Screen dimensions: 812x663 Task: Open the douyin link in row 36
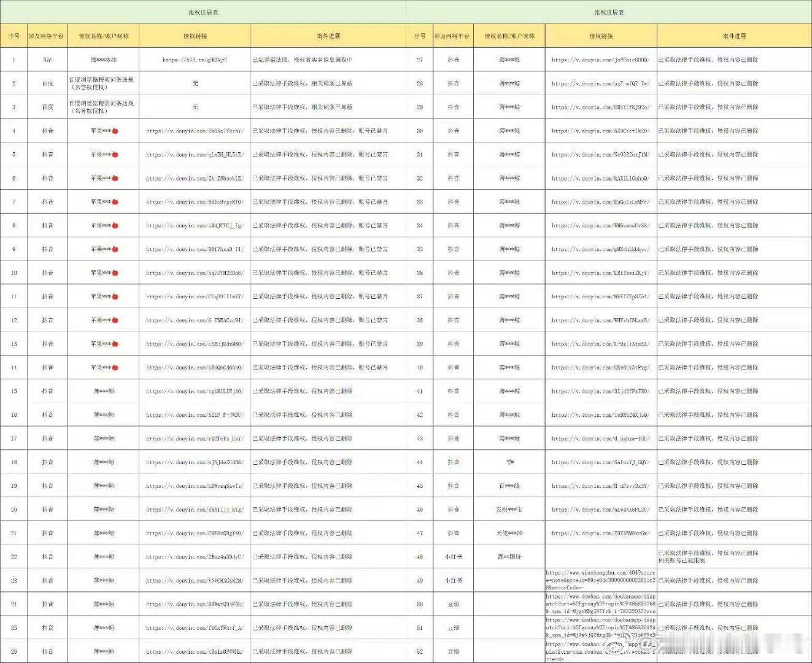pyautogui.click(x=600, y=273)
